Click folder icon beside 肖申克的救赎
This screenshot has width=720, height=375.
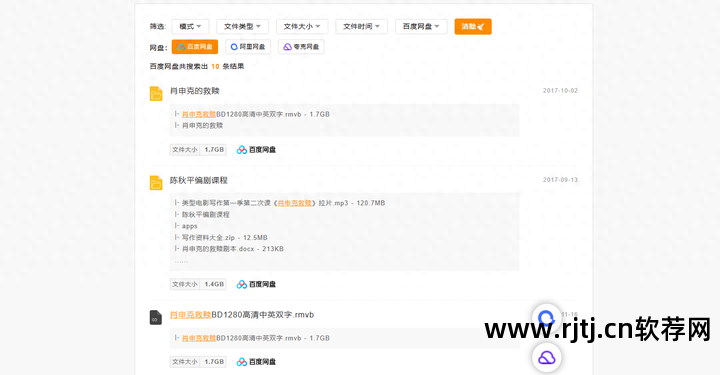(x=156, y=93)
